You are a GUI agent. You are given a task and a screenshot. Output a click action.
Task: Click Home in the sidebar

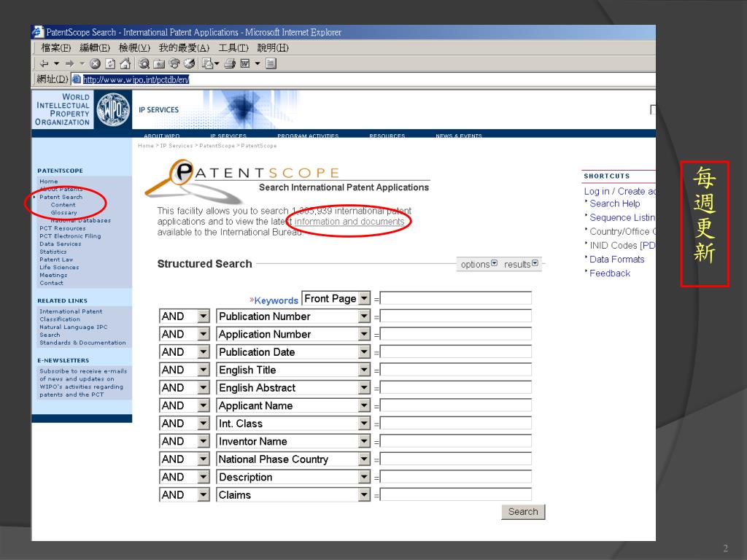49,181
